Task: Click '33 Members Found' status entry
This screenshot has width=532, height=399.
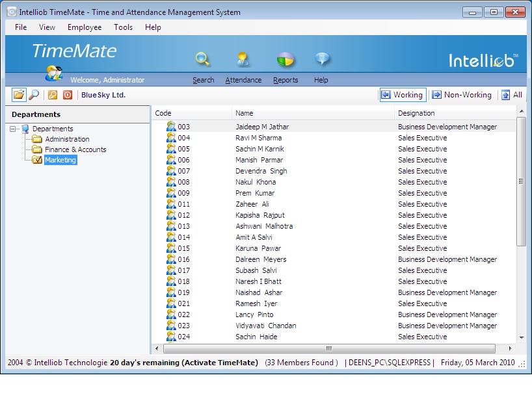Action: click(x=301, y=363)
